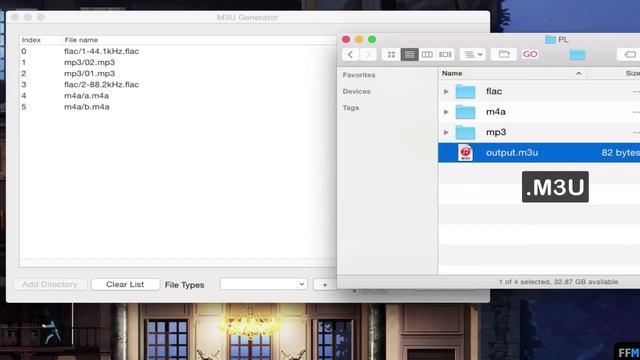Switch Finder to cover flow view
The image size is (640, 360).
tap(445, 54)
